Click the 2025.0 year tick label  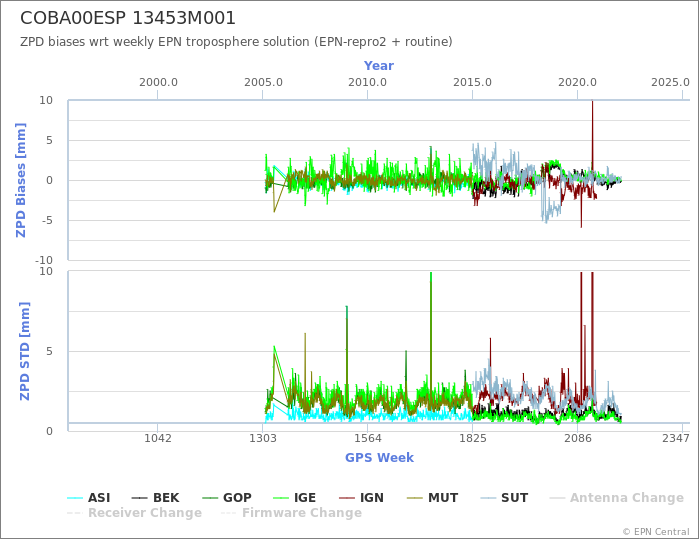pyautogui.click(x=671, y=83)
